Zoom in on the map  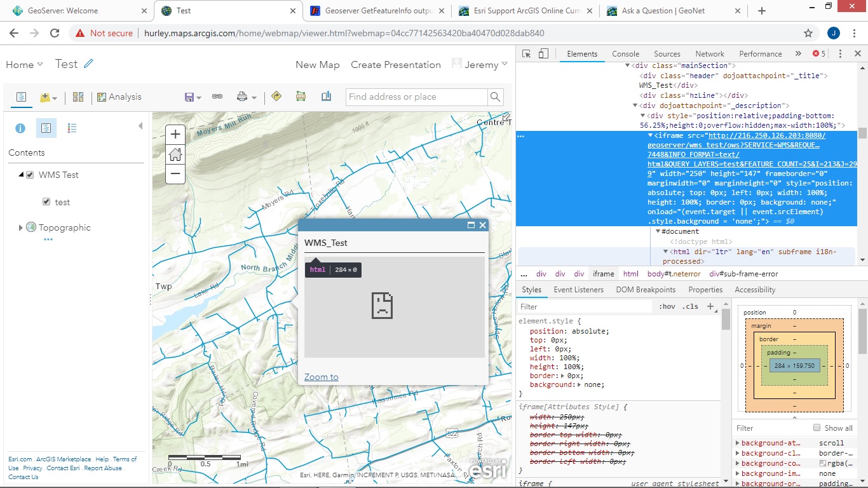pos(175,134)
